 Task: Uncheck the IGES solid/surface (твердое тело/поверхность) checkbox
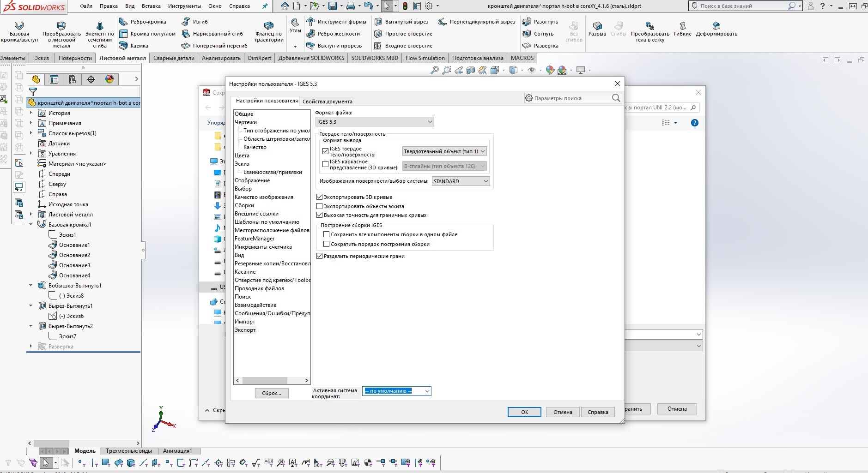click(x=326, y=151)
